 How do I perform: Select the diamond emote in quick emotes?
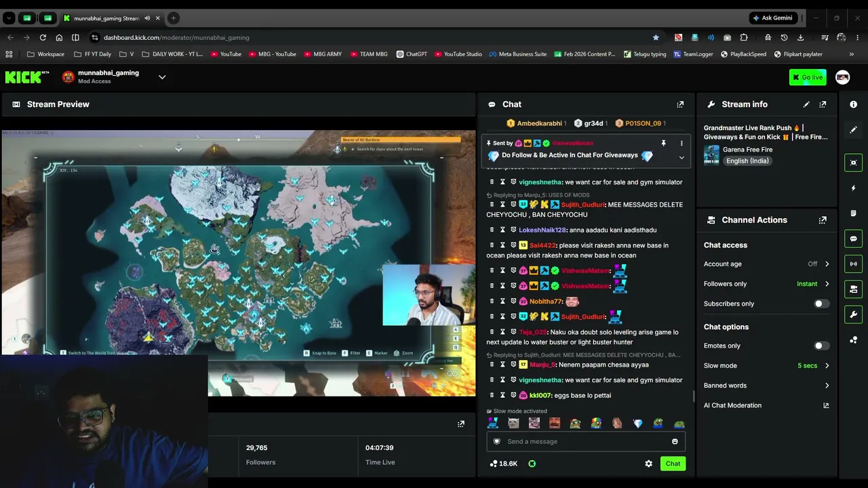[x=637, y=424]
